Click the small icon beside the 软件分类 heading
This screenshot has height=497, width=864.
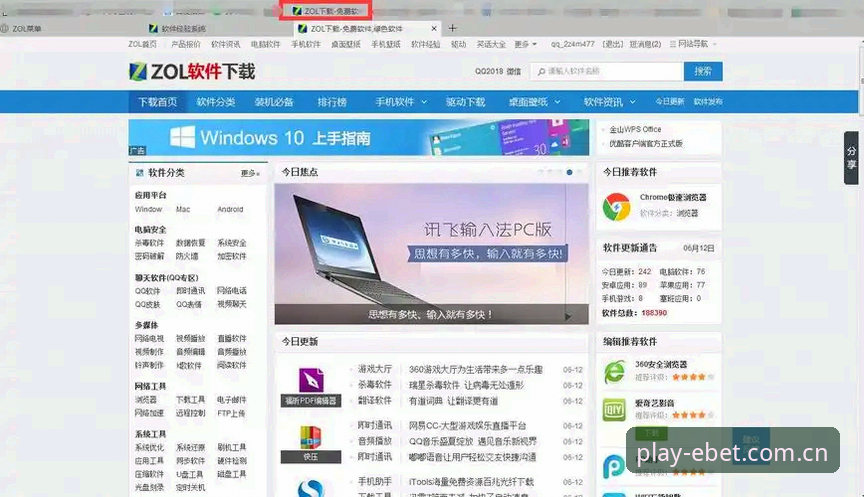(x=139, y=173)
